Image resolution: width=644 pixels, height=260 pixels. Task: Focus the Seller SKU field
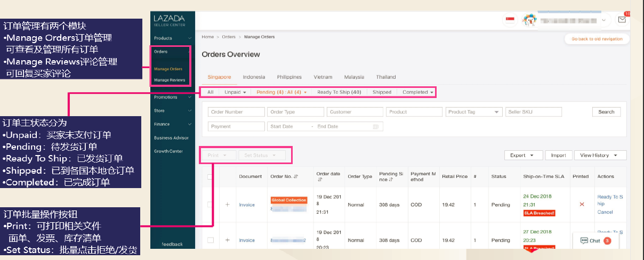533,112
